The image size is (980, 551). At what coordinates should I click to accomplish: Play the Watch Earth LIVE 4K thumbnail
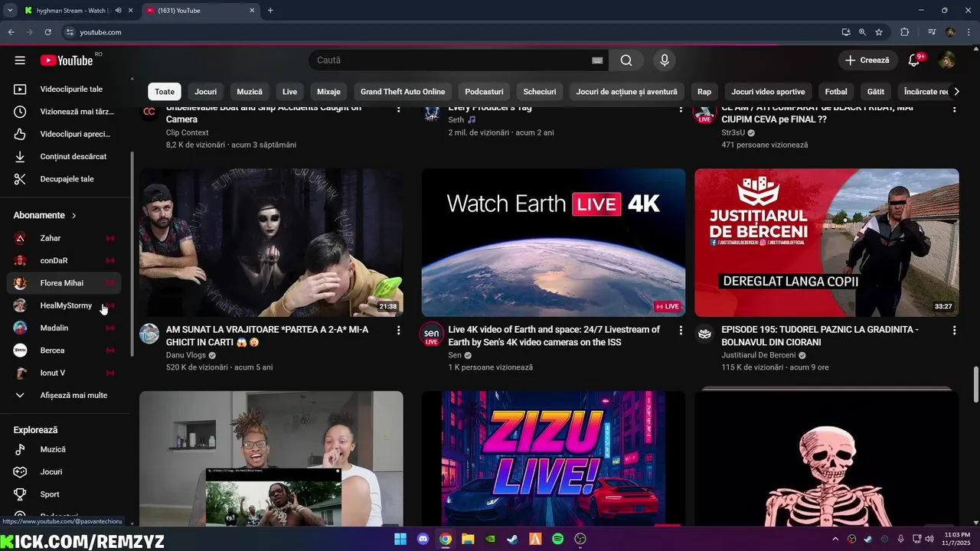pyautogui.click(x=554, y=243)
